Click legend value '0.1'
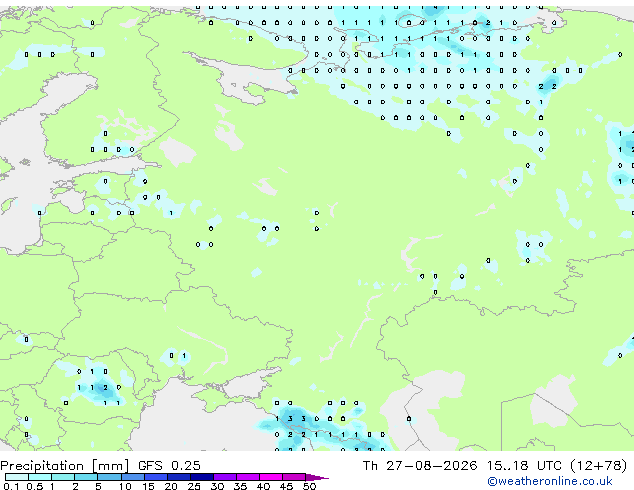This screenshot has width=634, height=490. coord(11,486)
